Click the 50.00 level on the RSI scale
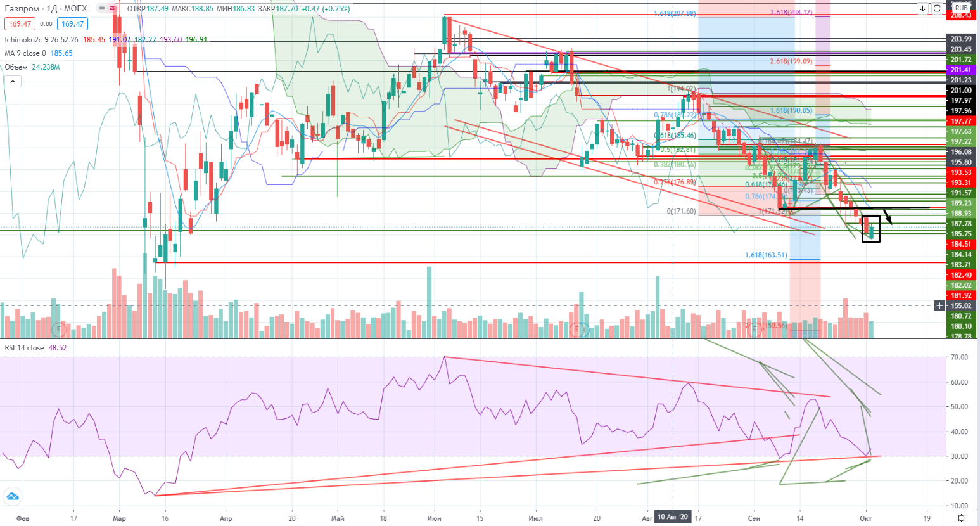The width and height of the screenshot is (980, 526). point(960,407)
